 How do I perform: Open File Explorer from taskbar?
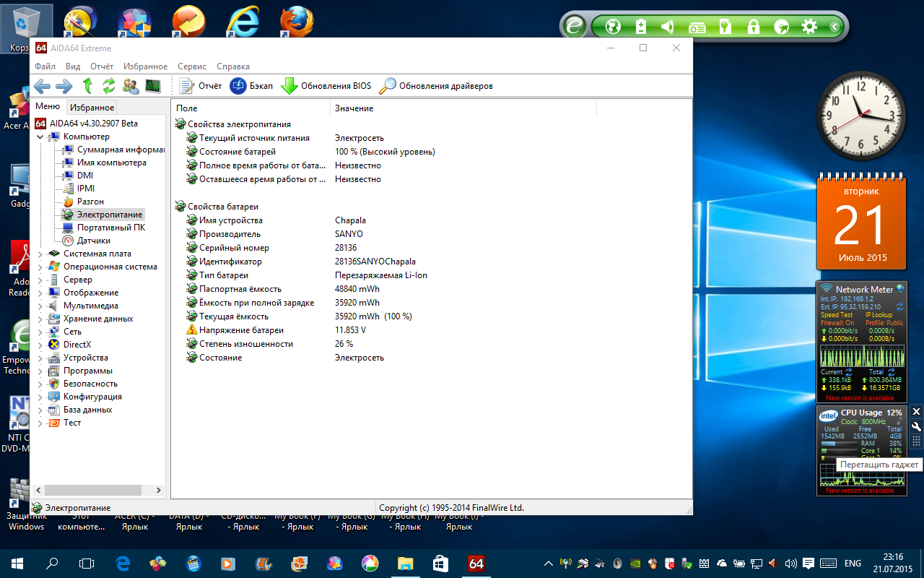click(405, 563)
